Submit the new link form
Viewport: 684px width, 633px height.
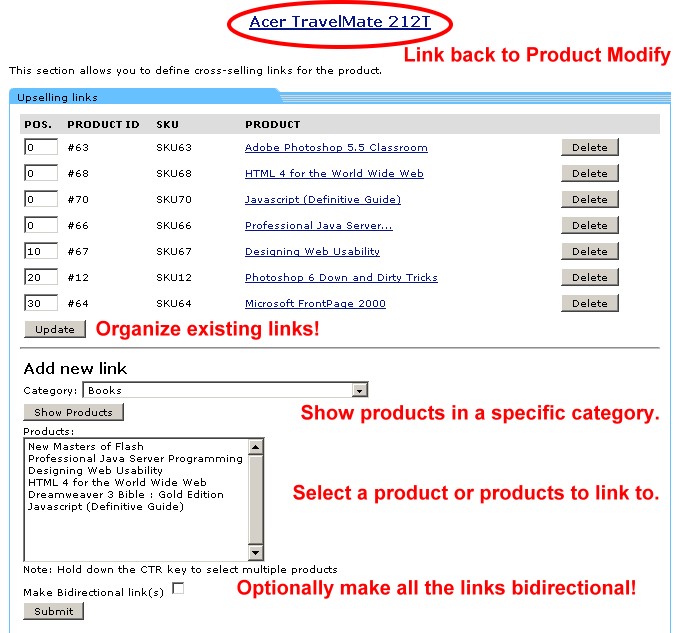click(54, 611)
